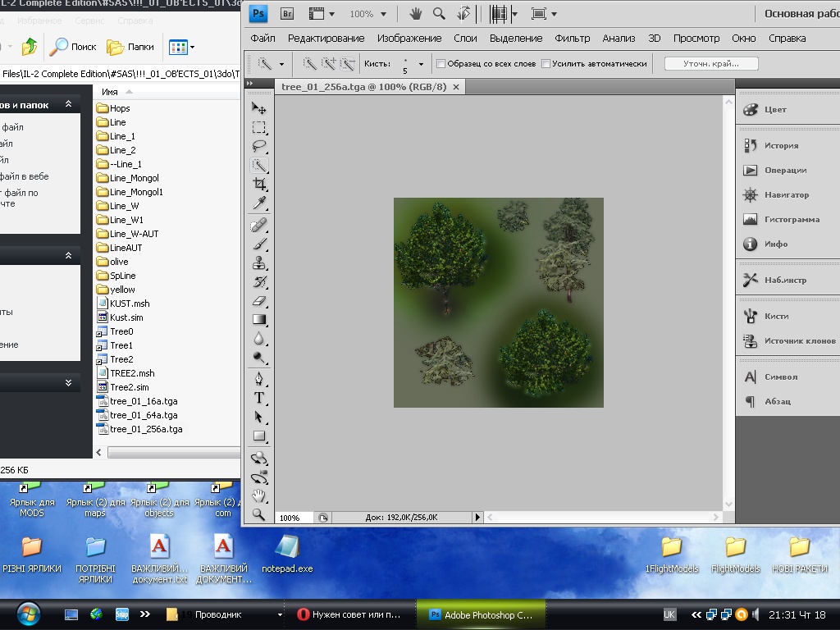Choose the Eraser tool
840x630 pixels.
coord(259,301)
